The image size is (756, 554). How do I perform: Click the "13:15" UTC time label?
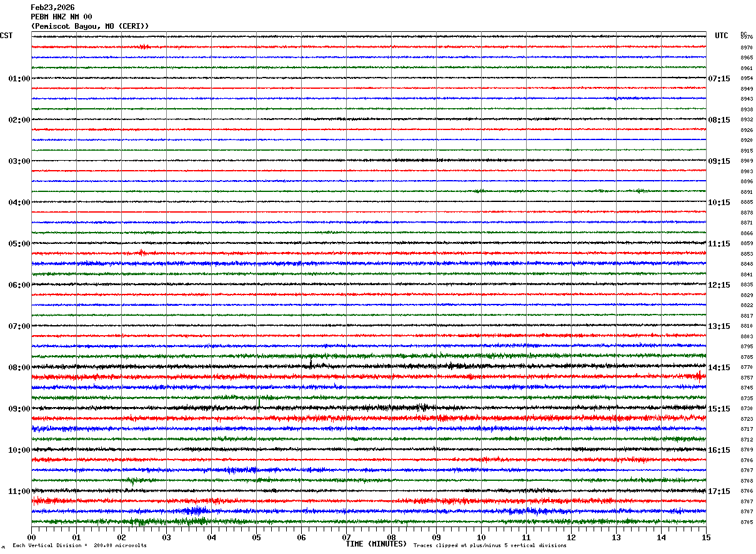coord(719,326)
